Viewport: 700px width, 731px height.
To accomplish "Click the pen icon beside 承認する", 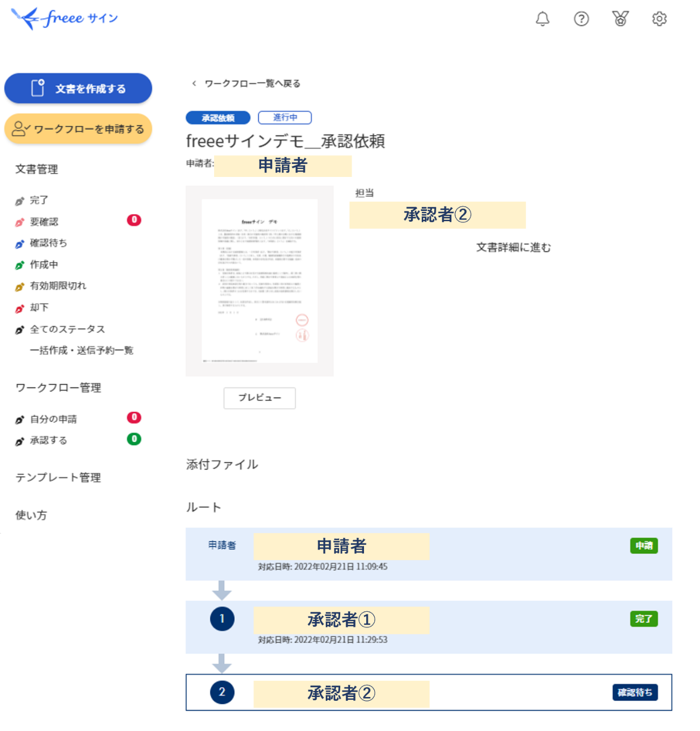I will 20,441.
